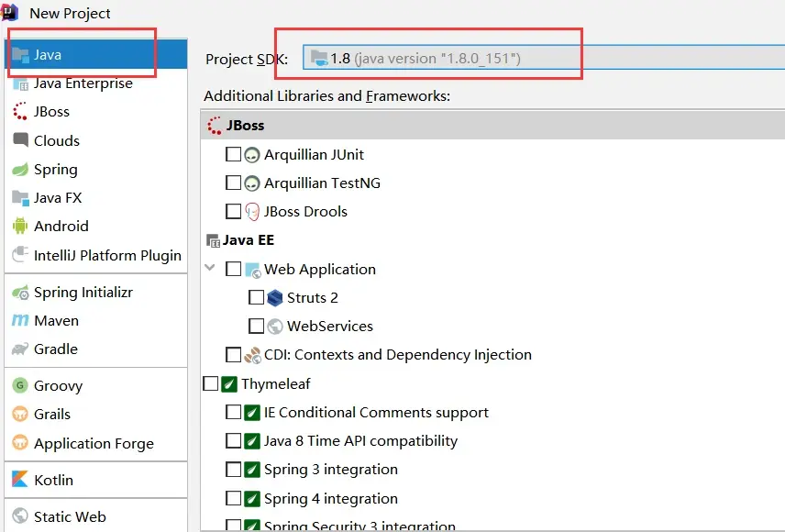Select Java FX project type
785x532 pixels.
coord(96,198)
